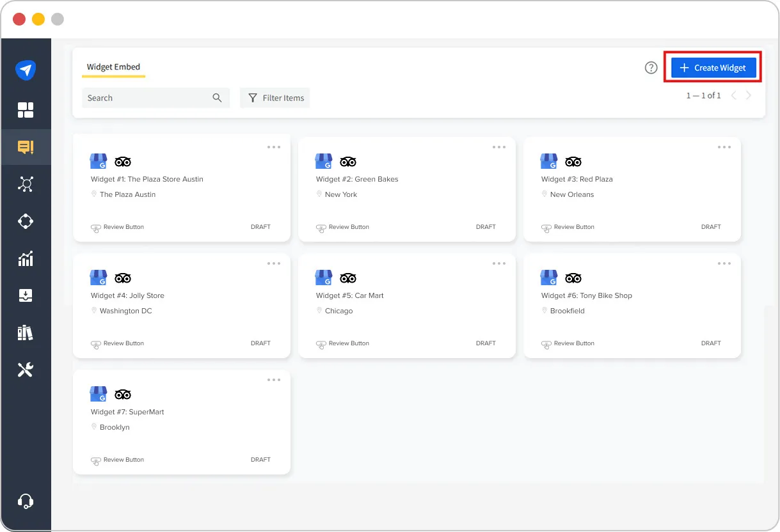The image size is (780, 532).
Task: Click the help question mark icon
Action: point(651,67)
